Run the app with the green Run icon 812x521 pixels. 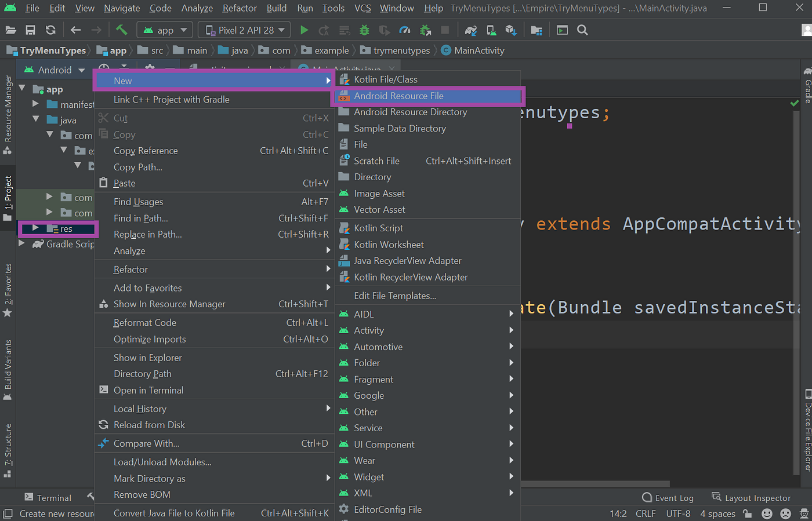(304, 30)
